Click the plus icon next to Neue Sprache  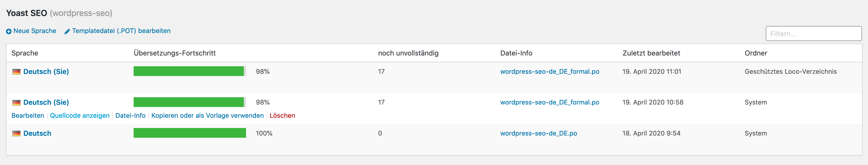[x=9, y=31]
